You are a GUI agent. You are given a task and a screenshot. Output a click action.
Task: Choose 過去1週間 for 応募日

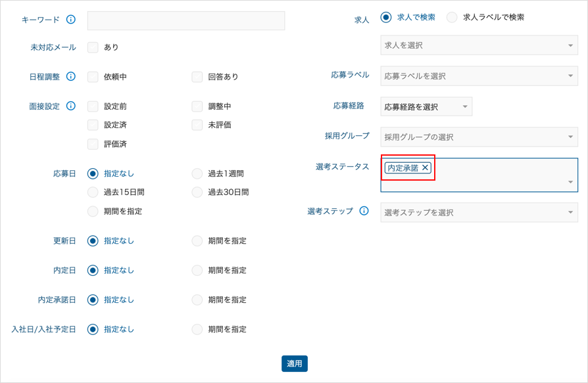pyautogui.click(x=197, y=173)
